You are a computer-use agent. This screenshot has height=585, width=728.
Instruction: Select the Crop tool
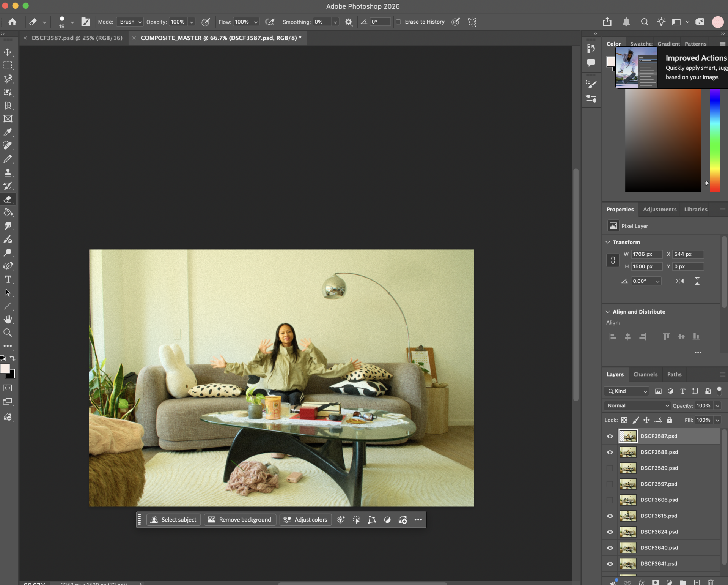coord(8,106)
